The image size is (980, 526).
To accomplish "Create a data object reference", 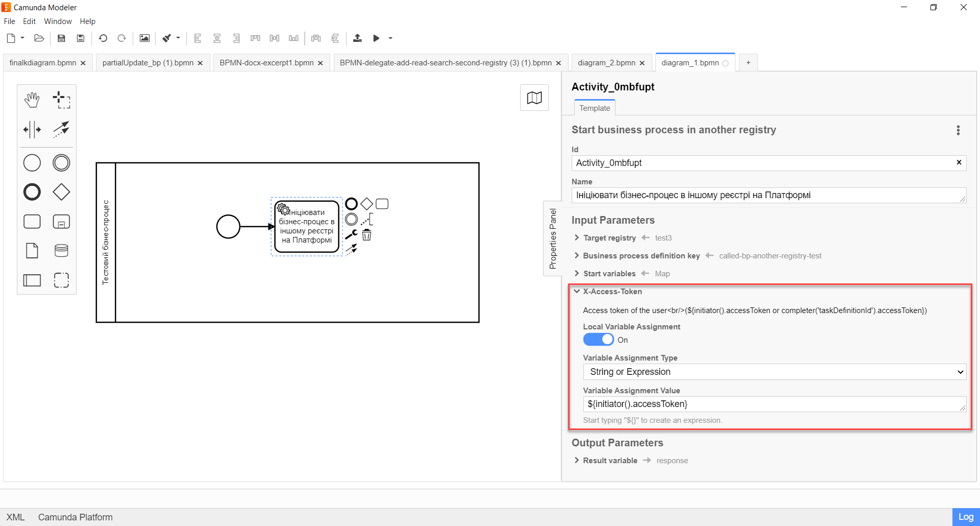I will (32, 251).
